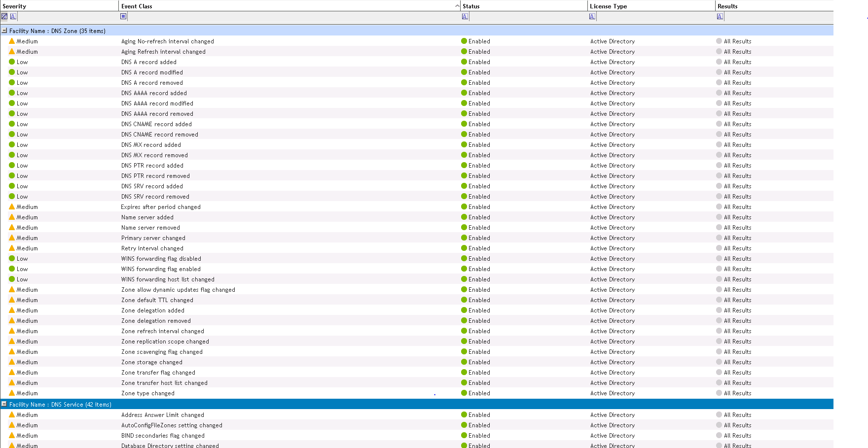Sort by the Severity column header

[15, 6]
